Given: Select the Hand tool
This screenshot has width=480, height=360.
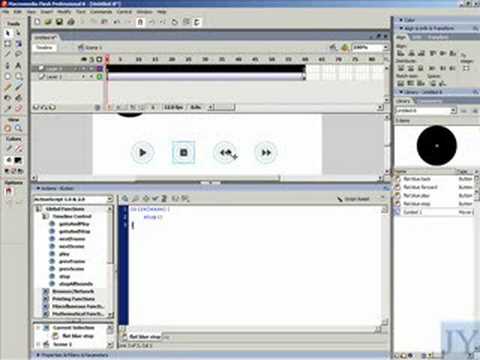Looking at the screenshot, I should coord(8,128).
